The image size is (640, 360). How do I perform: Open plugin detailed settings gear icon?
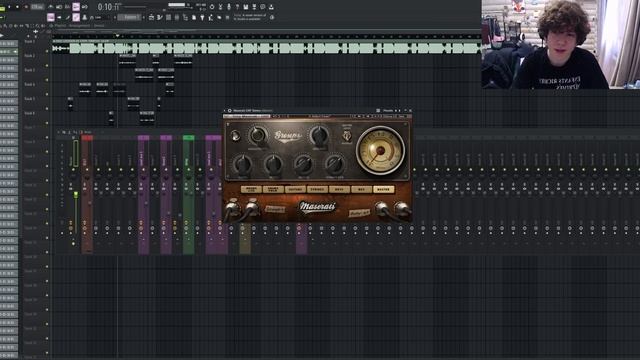[229, 111]
